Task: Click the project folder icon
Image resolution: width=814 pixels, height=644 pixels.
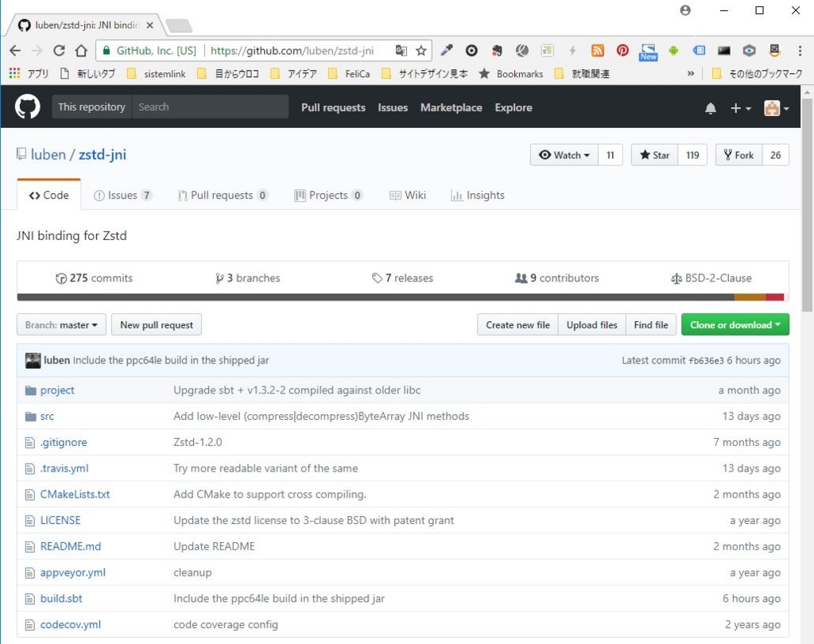Action: 31,390
